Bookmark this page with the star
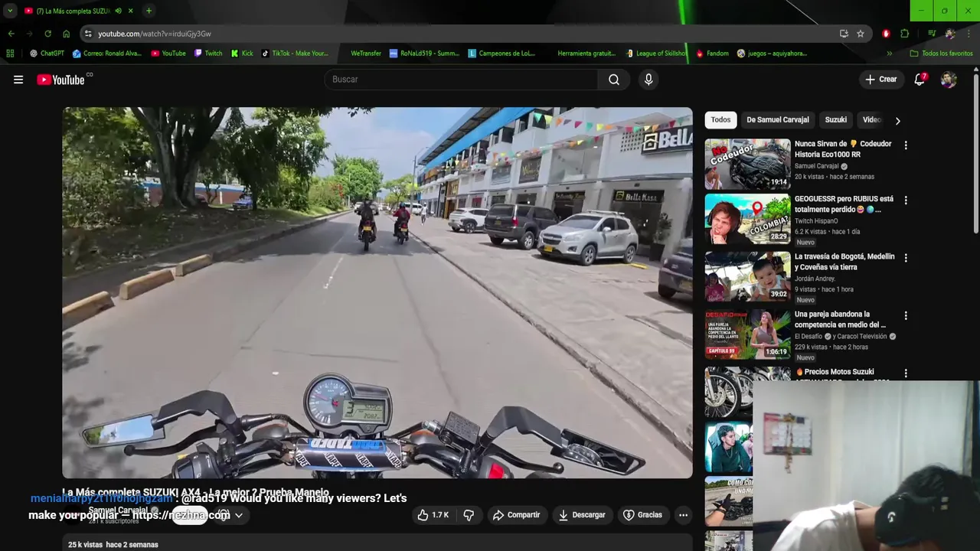Screen dimensions: 980x551 [861, 34]
